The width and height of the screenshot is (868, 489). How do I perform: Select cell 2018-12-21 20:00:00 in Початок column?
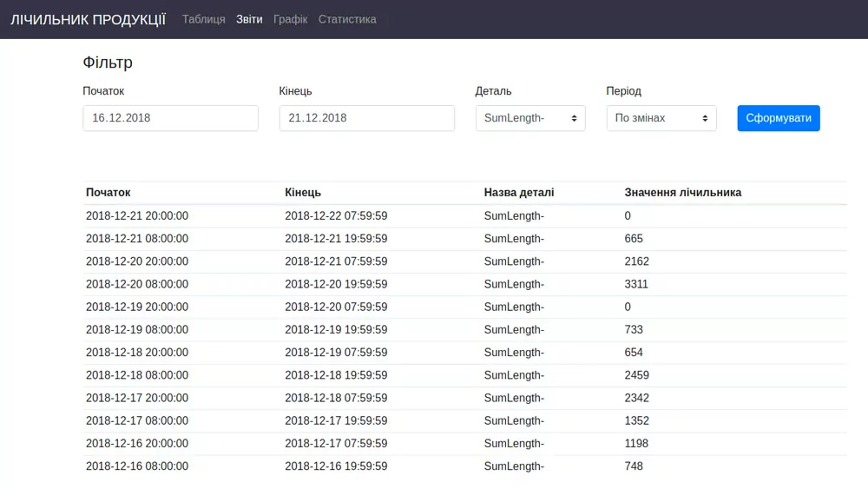tap(137, 216)
